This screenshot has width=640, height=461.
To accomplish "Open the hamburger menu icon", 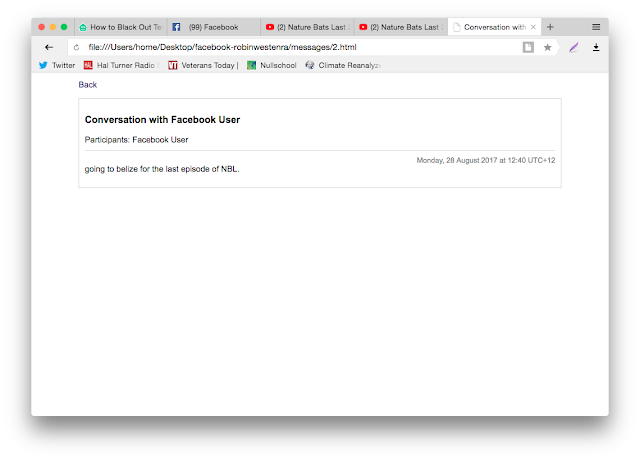I will click(596, 27).
